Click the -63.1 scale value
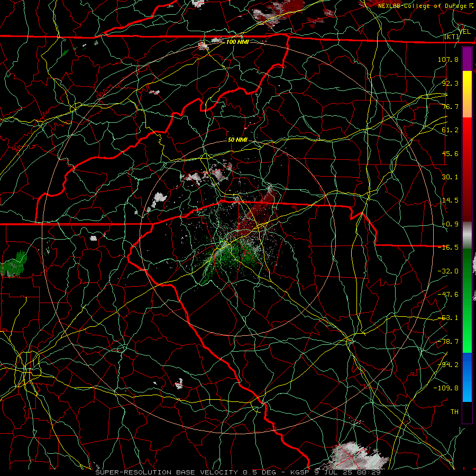476x476 pixels. [x=448, y=317]
